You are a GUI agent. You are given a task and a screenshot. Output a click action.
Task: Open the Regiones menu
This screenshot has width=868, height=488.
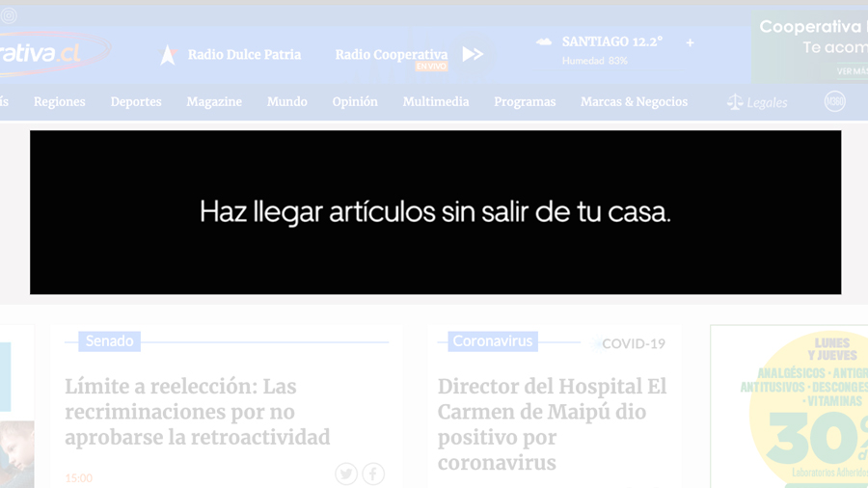pyautogui.click(x=60, y=102)
